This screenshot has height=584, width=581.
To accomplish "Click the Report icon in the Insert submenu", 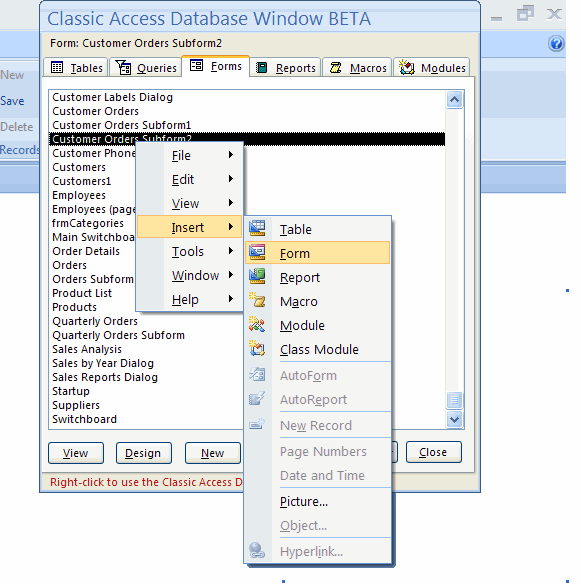I will pos(257,276).
